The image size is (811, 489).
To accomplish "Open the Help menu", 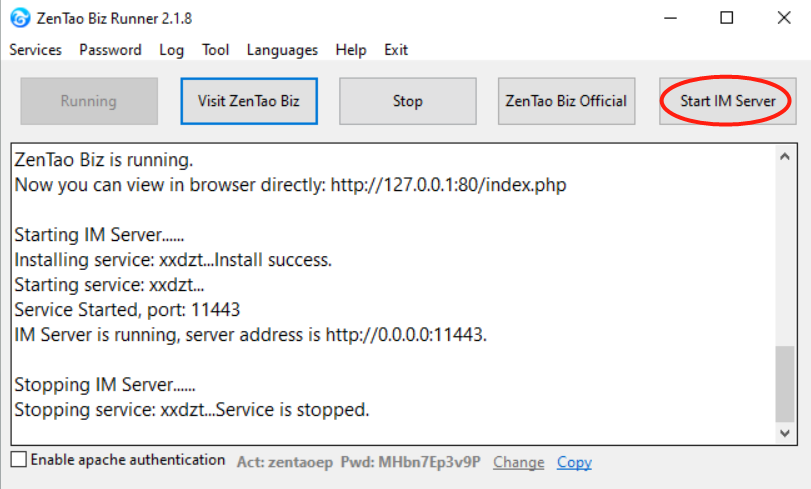I will (351, 50).
